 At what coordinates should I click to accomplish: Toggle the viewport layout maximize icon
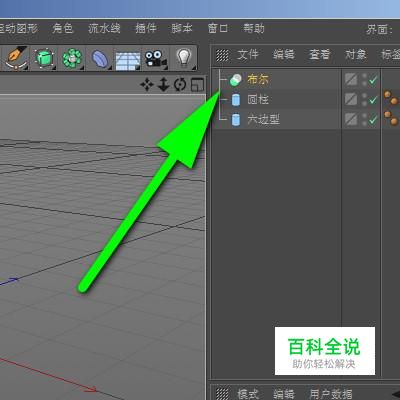point(197,85)
